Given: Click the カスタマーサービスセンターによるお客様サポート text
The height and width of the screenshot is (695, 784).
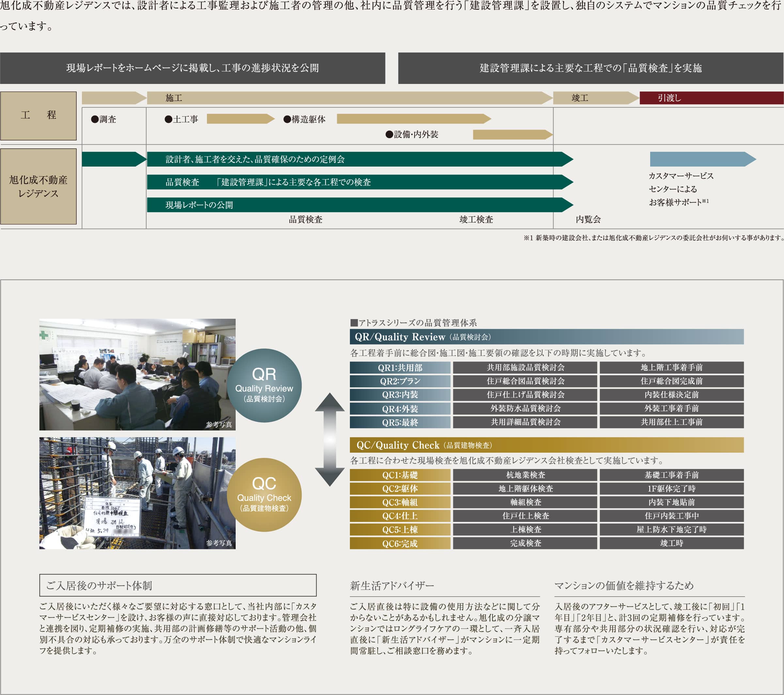Looking at the screenshot, I should point(681,189).
